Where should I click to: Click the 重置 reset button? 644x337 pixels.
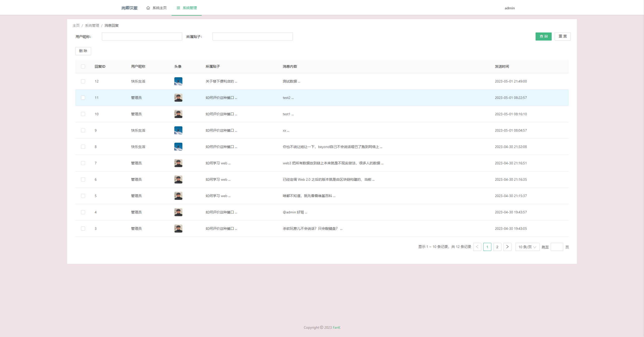click(563, 36)
